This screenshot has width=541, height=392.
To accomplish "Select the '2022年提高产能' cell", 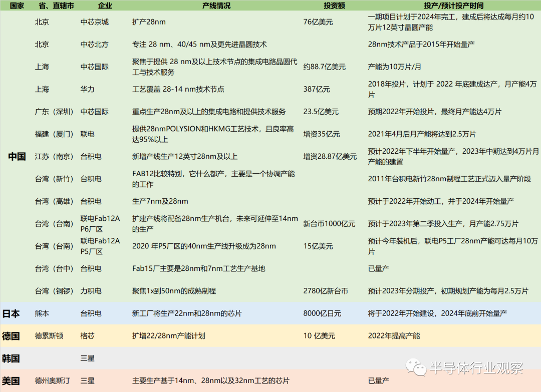I will 394,336.
